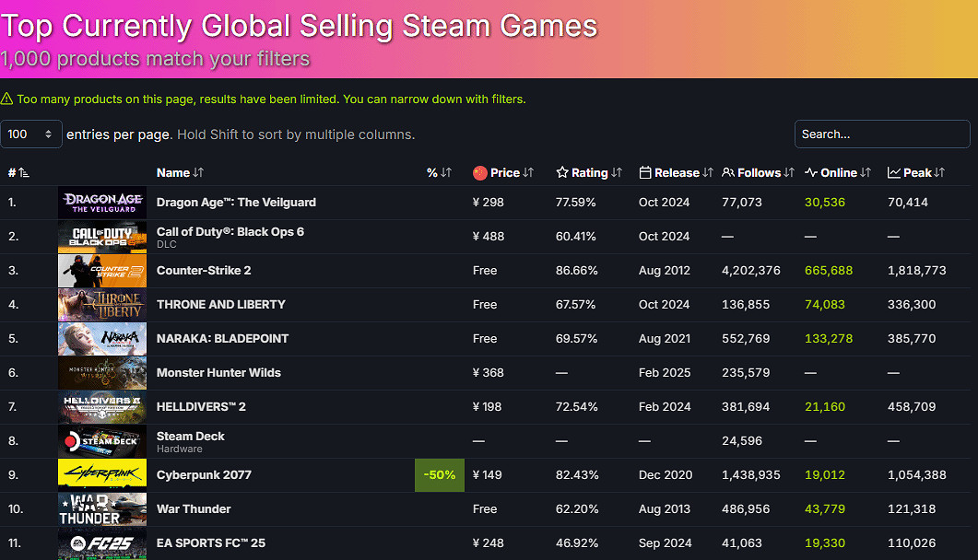The image size is (978, 560).
Task: Open Monster Hunter Wilds link
Action: coord(218,372)
